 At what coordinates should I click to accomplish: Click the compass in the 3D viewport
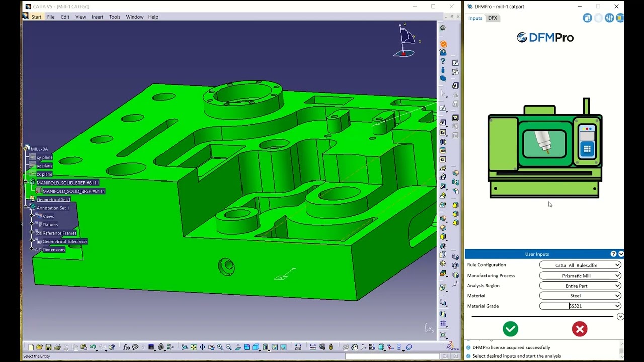point(407,40)
